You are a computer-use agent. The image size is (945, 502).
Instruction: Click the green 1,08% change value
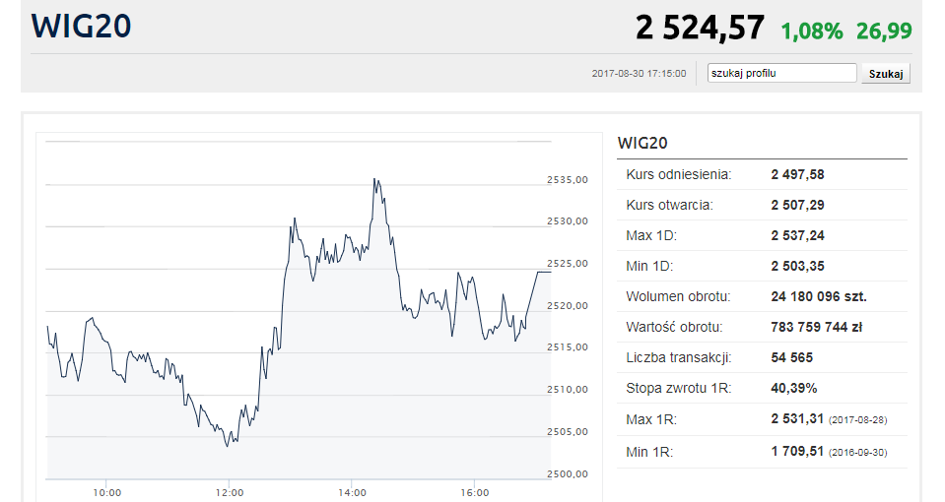tap(812, 30)
